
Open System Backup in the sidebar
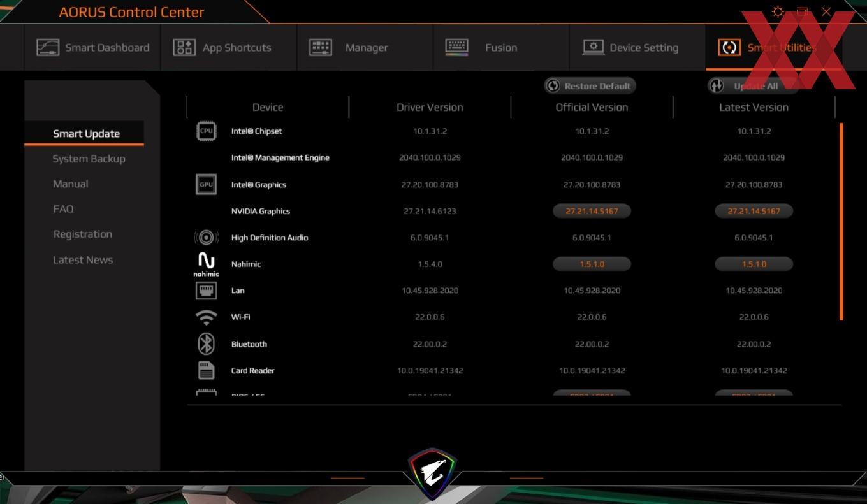89,159
